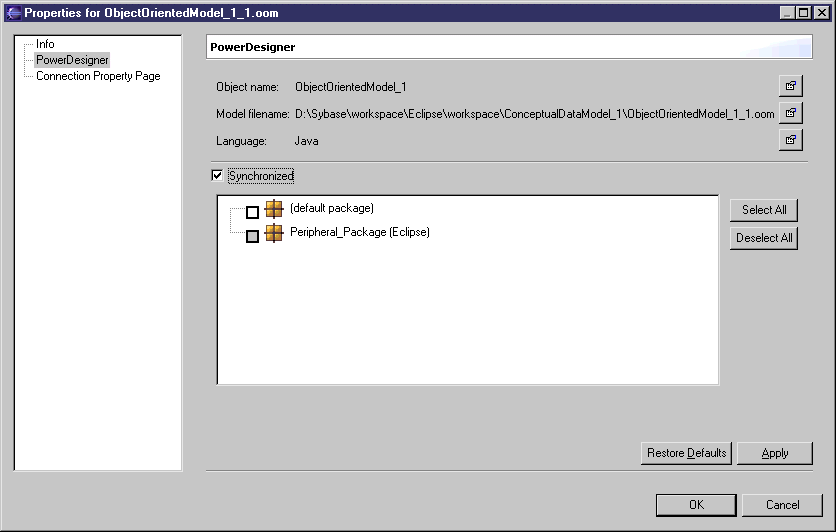
Task: Confirm with the OK button
Action: (696, 505)
